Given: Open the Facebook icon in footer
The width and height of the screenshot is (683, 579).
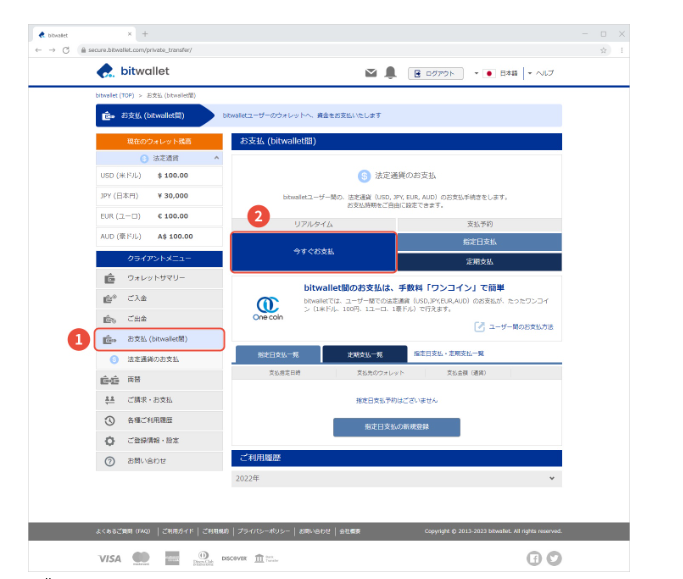Looking at the screenshot, I should pyautogui.click(x=534, y=558).
